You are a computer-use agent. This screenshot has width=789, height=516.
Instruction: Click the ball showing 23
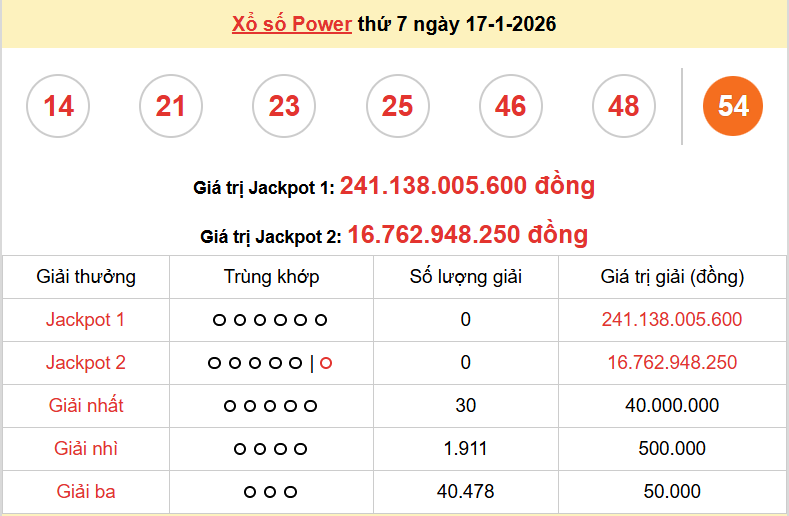284,106
